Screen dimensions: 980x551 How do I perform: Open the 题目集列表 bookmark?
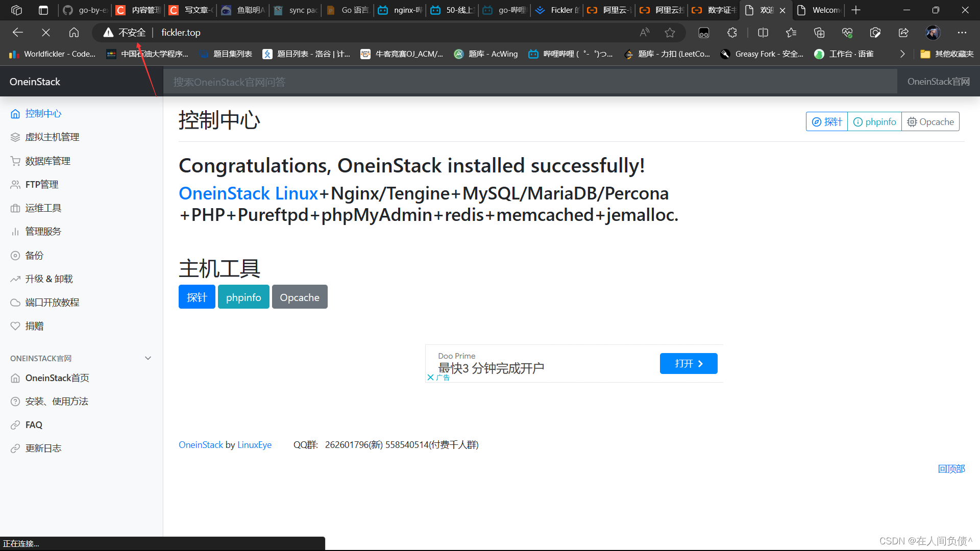226,54
